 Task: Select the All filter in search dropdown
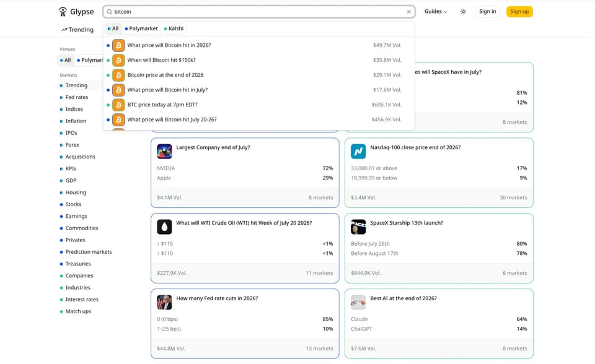[x=113, y=28]
